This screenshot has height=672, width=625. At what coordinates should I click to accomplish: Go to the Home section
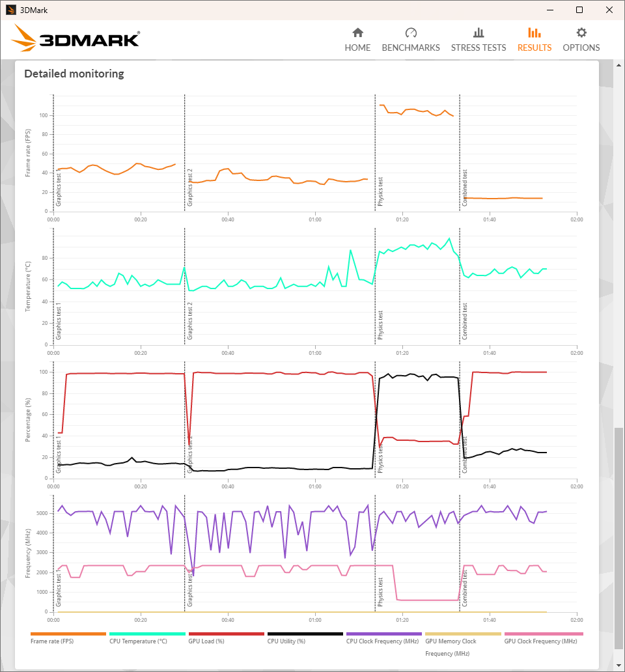(x=357, y=40)
